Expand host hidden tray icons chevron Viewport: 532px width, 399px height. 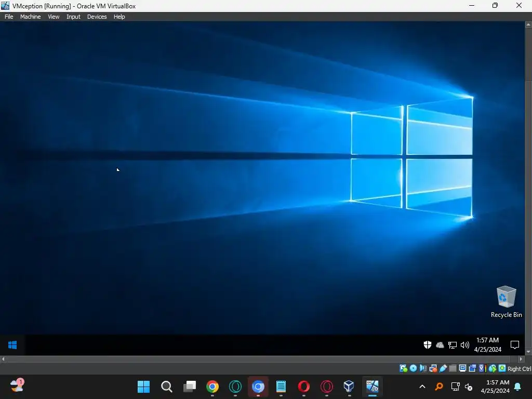(x=422, y=387)
